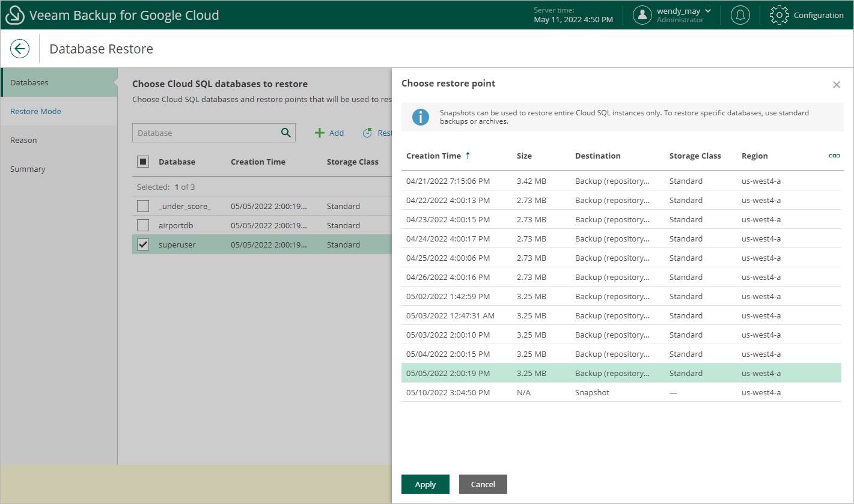Go back using the arrow icon
The width and height of the screenshot is (854, 504).
pyautogui.click(x=20, y=49)
